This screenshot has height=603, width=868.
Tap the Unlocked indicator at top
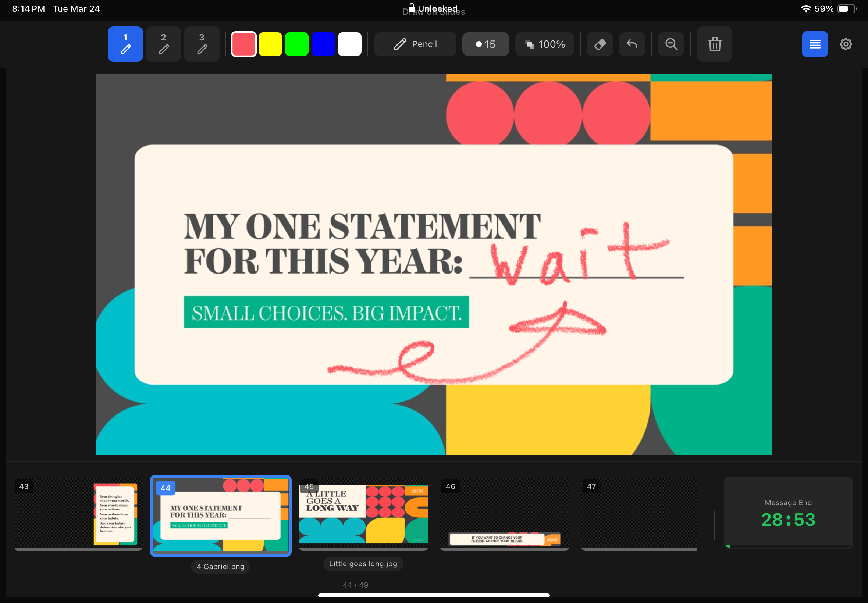pos(433,8)
